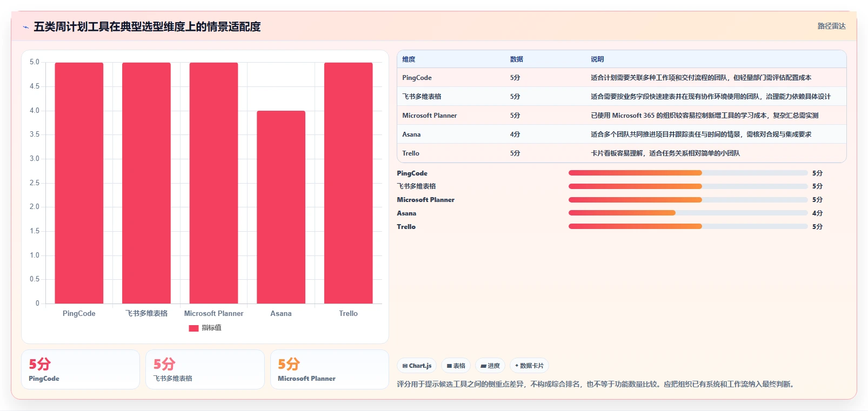Click the Trello bar in chart
The height and width of the screenshot is (411, 868).
click(349, 183)
